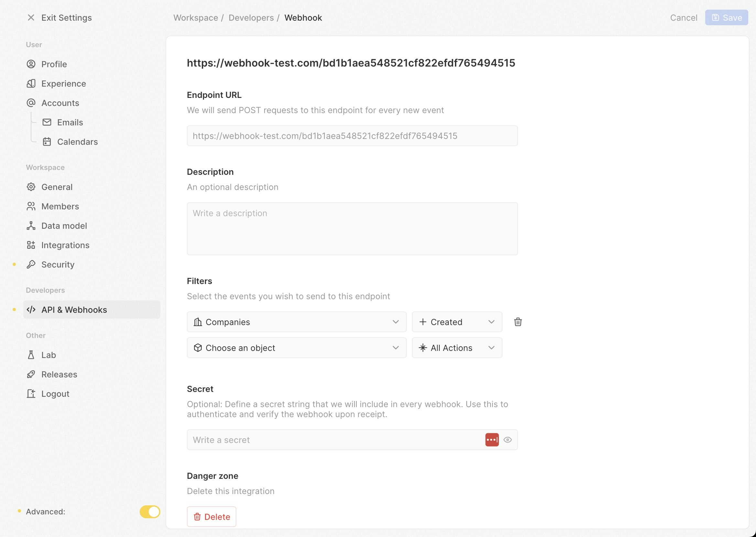
Task: Click the Delete button in Danger zone
Action: click(x=211, y=517)
